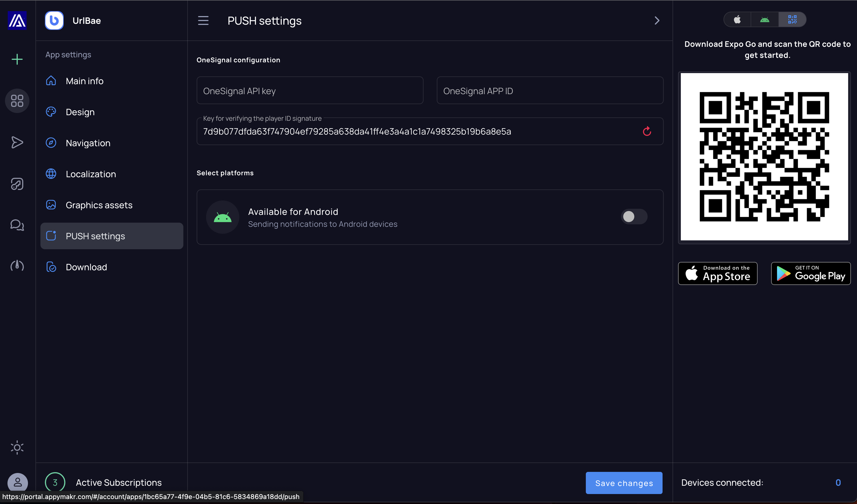Click the Android robot icon in platform card
The width and height of the screenshot is (857, 504).
(x=223, y=217)
